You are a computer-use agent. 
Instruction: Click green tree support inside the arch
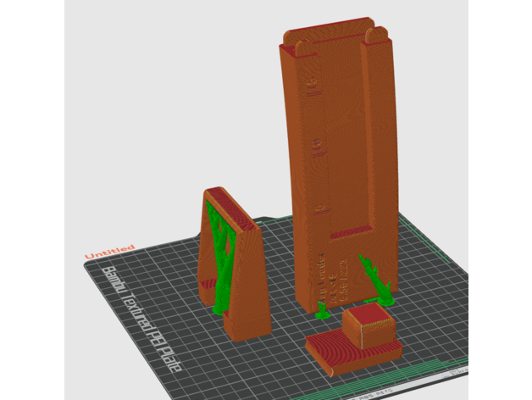pos(224,254)
